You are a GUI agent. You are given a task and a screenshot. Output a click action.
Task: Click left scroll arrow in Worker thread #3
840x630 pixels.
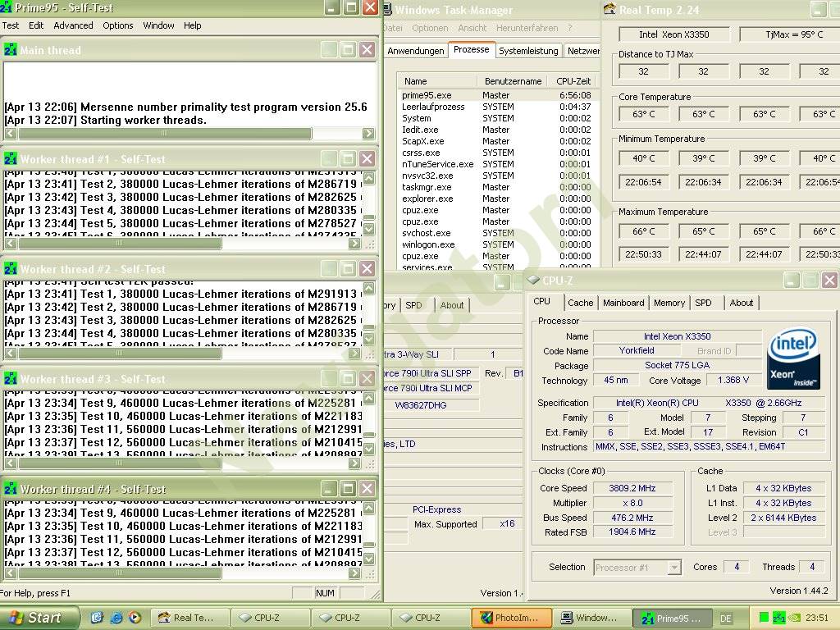[x=10, y=463]
